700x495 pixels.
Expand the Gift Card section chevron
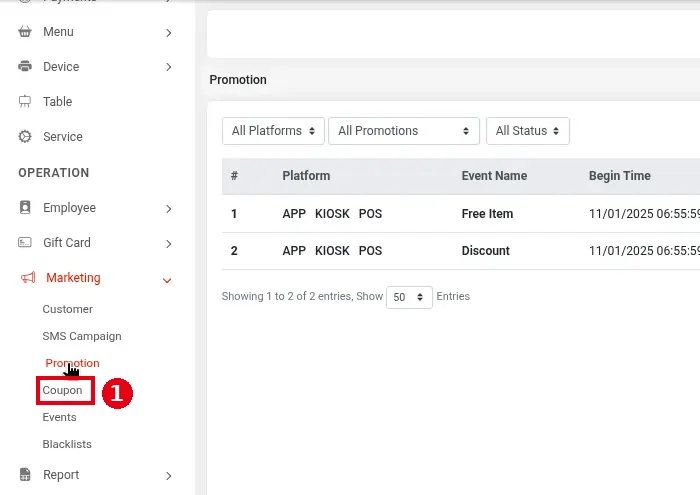(168, 244)
